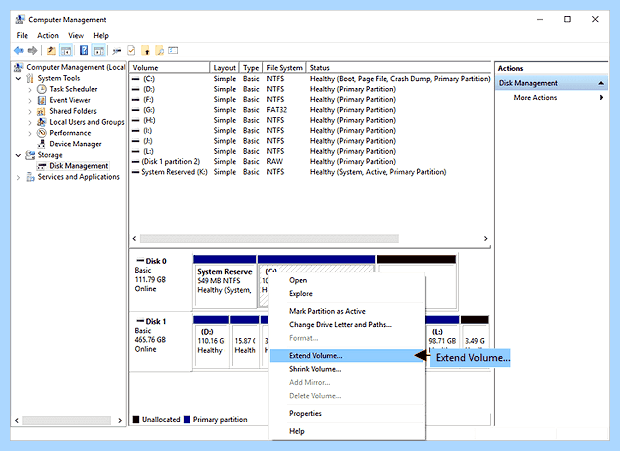Select the (G:) FAT32 volume row
The image size is (620, 451).
310,110
